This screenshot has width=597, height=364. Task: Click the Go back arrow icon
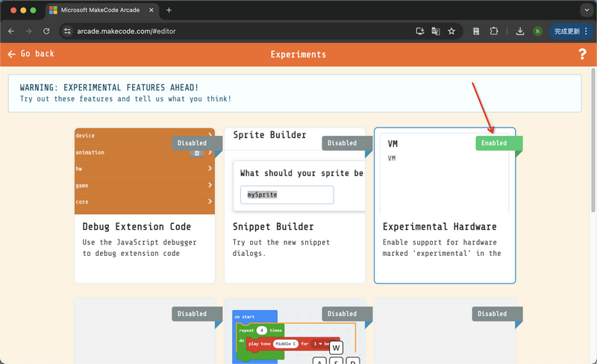11,54
